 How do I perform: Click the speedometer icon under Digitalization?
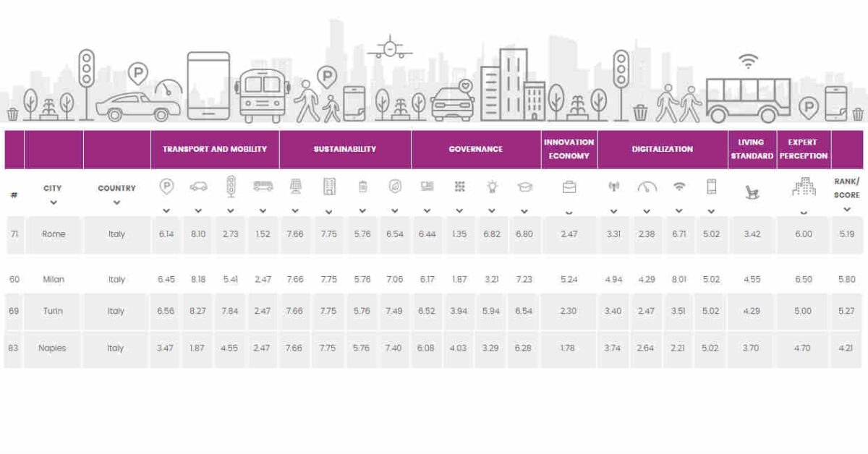(x=647, y=187)
